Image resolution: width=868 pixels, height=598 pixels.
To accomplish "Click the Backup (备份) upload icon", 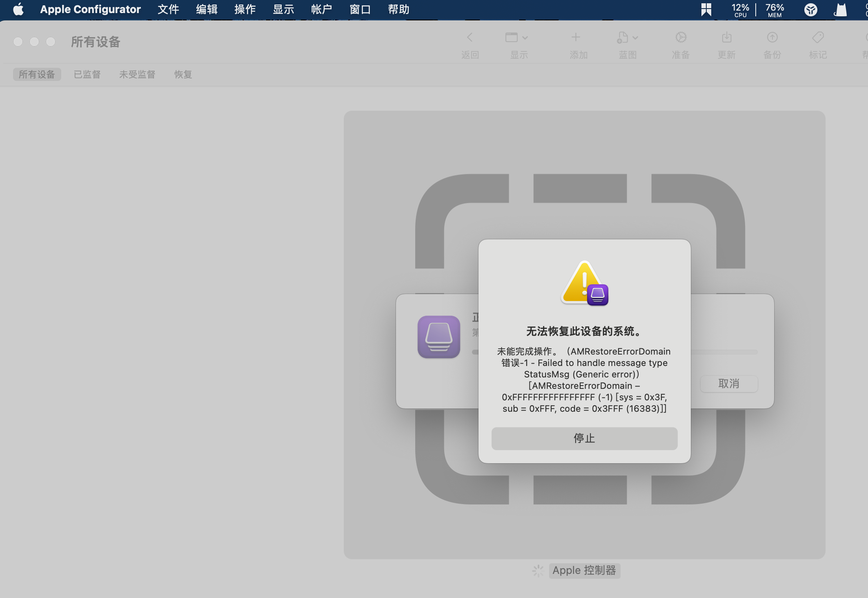I will click(772, 38).
